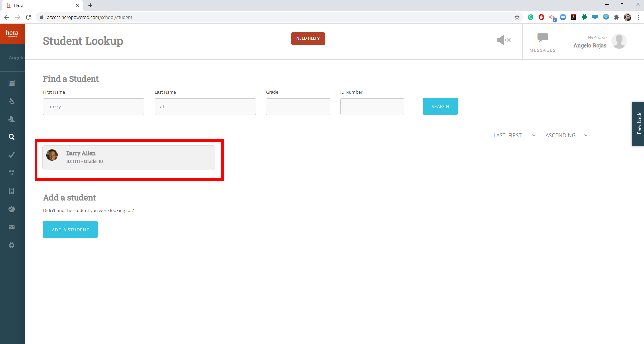Screen dimensions: 644x344
Task: Select the magnifying glass sidebar icon
Action: pyautogui.click(x=12, y=137)
